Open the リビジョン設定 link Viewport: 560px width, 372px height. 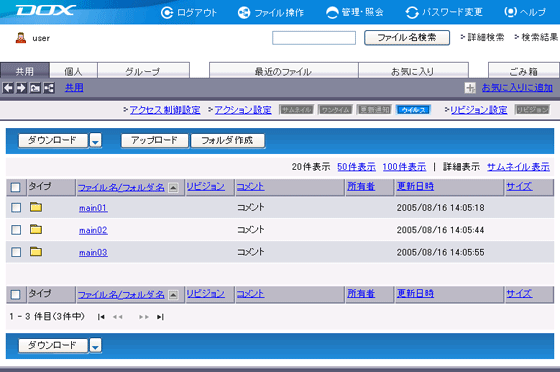[x=479, y=110]
